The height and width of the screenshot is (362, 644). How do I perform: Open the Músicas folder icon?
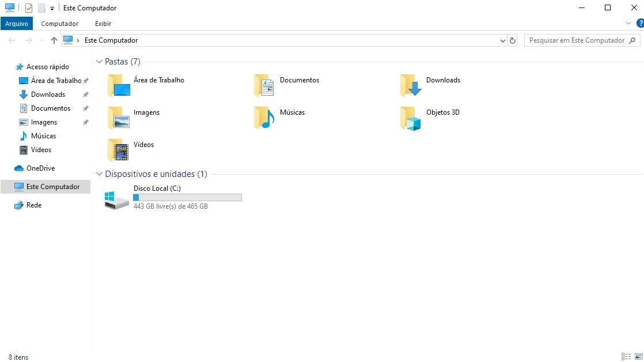pyautogui.click(x=264, y=118)
